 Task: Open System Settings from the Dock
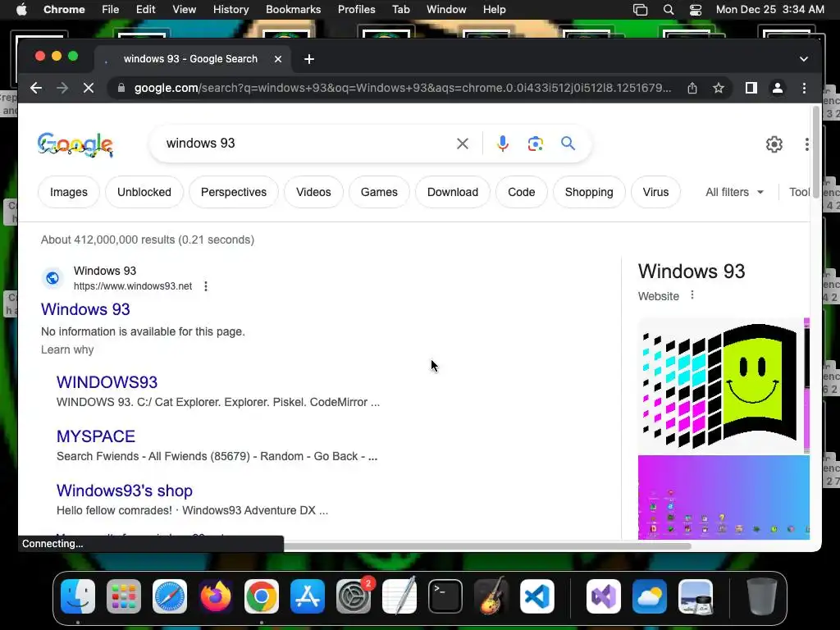click(354, 596)
